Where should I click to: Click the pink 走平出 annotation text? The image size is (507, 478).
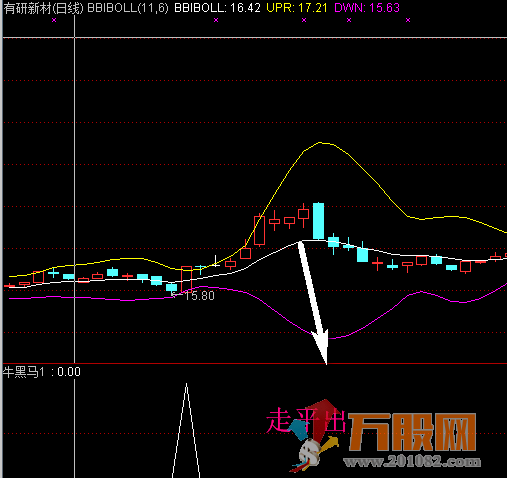[305, 421]
